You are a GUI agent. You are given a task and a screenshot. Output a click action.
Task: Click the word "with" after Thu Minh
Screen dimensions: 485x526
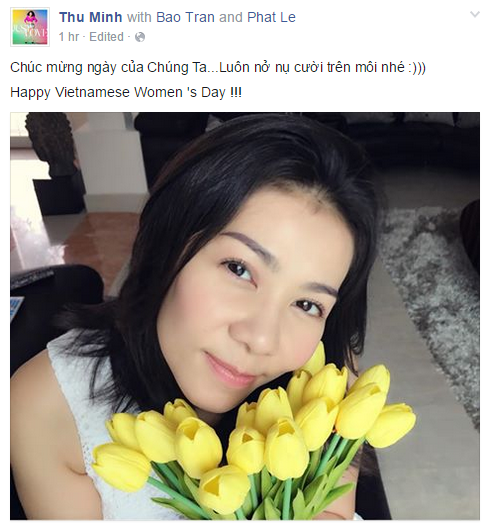(x=139, y=17)
